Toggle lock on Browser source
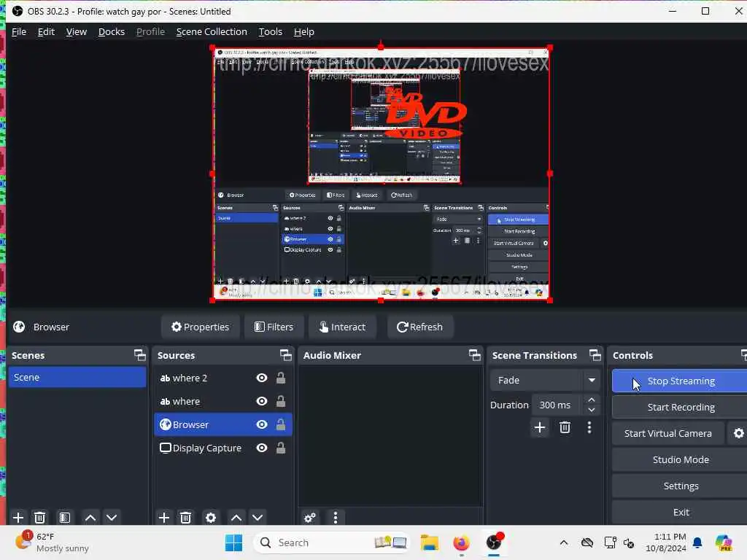This screenshot has width=747, height=560. pyautogui.click(x=281, y=424)
